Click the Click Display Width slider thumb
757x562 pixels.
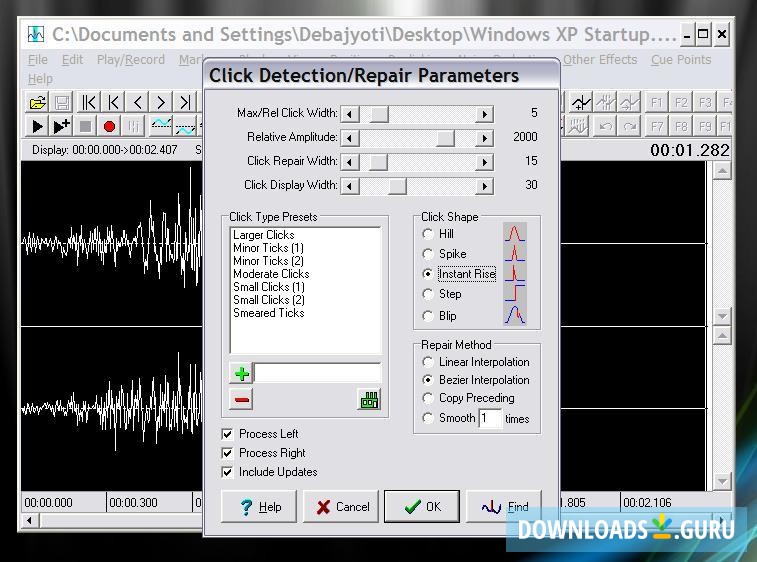tap(397, 186)
